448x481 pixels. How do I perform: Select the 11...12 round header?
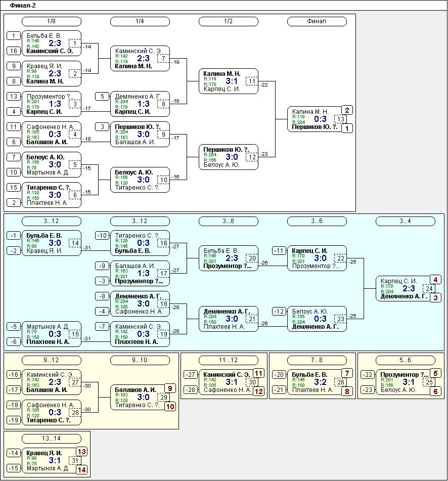tap(229, 360)
